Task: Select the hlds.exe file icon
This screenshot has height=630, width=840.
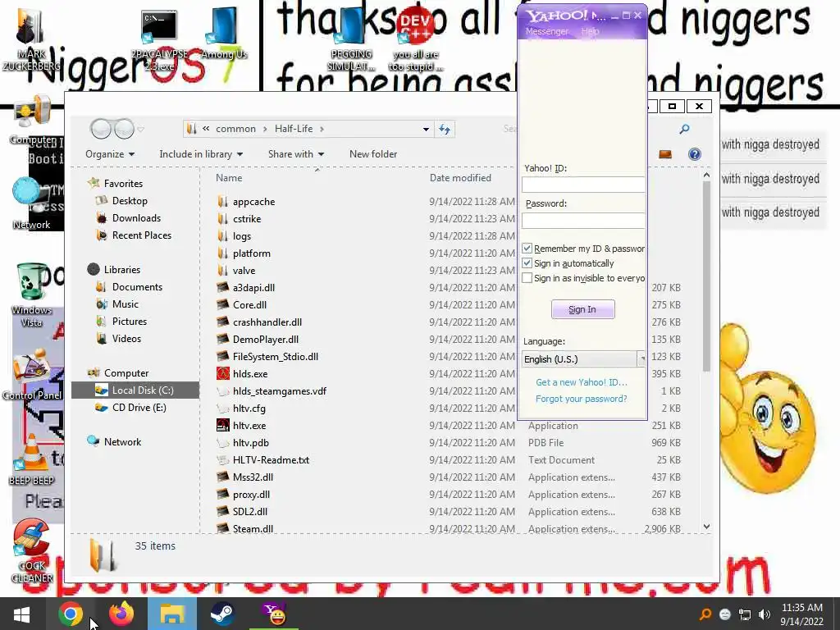Action: [x=223, y=373]
